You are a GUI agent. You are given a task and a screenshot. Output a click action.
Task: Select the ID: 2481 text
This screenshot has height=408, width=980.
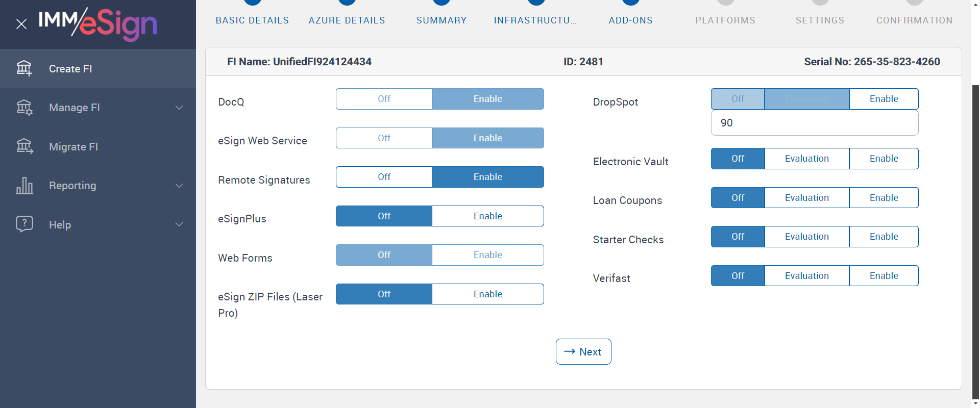(583, 62)
